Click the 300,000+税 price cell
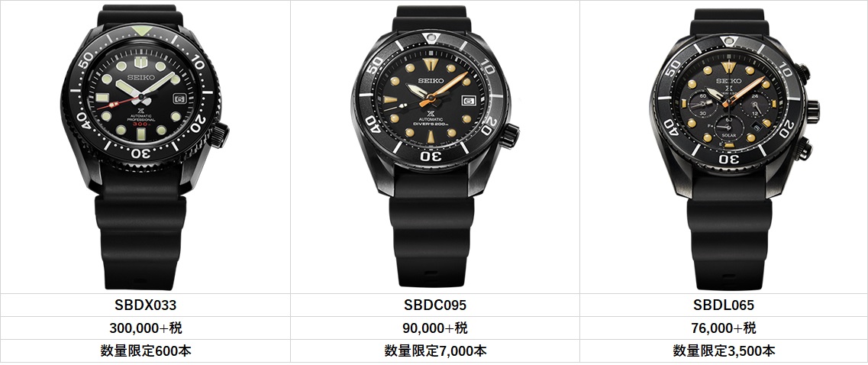 pos(145,328)
